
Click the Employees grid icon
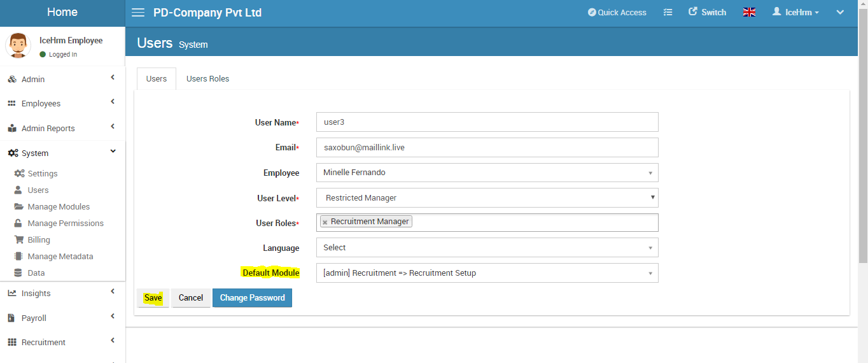coord(12,103)
